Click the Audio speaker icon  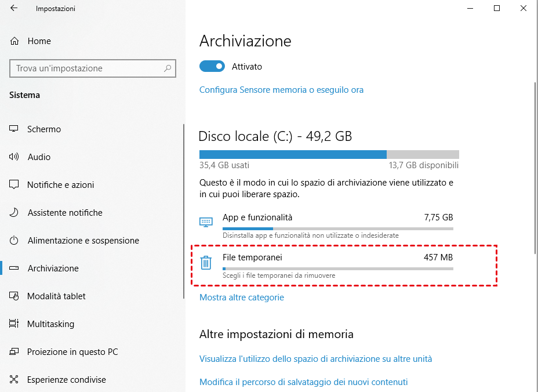[x=14, y=157]
